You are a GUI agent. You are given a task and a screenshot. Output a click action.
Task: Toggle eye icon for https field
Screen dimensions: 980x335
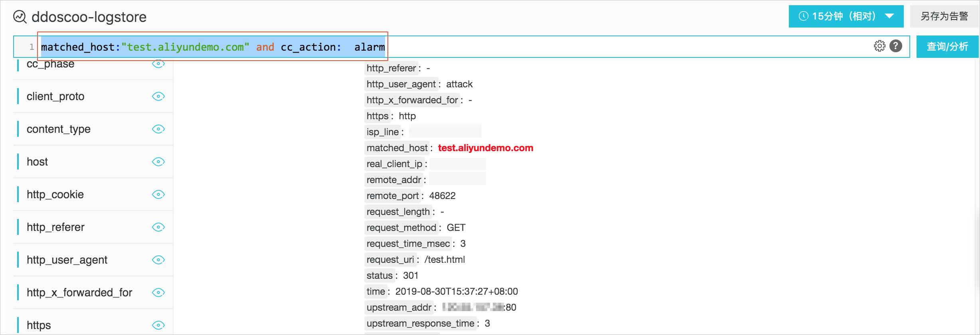click(x=158, y=325)
